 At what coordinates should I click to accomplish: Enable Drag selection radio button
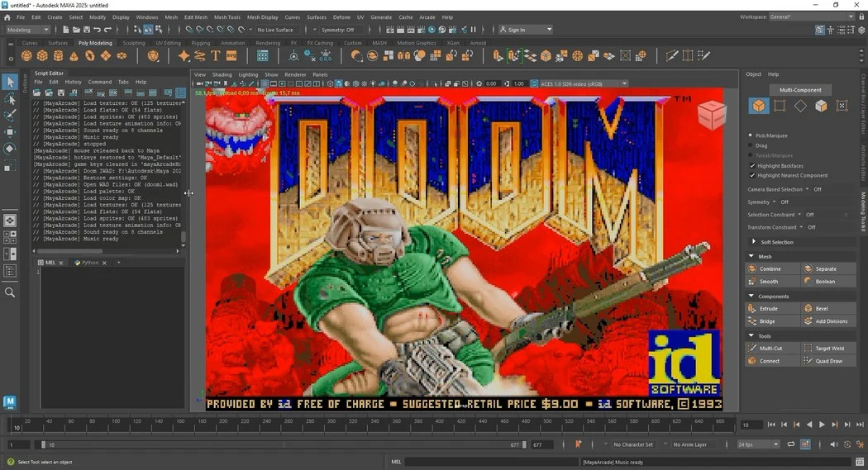pos(751,145)
